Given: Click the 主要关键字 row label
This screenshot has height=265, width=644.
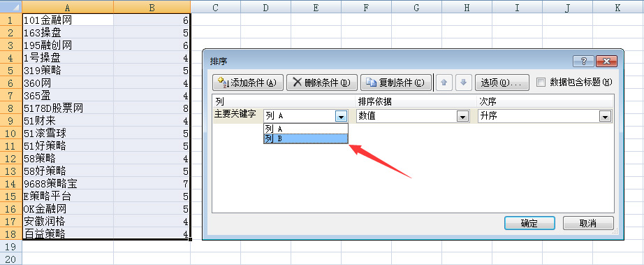Looking at the screenshot, I should point(235,115).
